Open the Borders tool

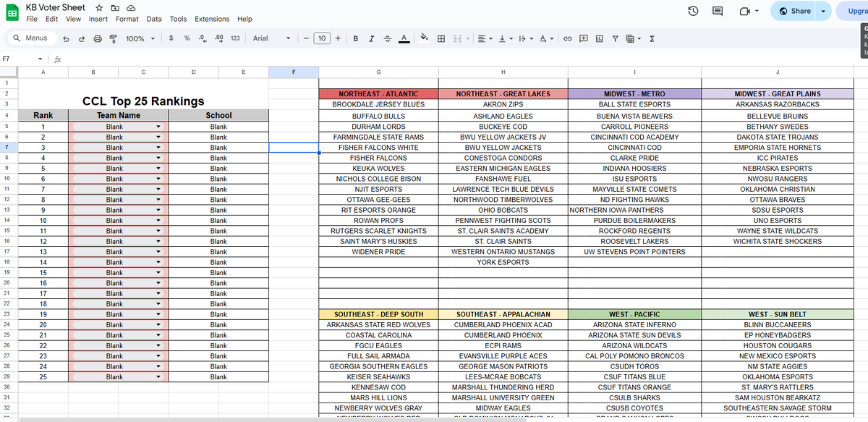pos(441,38)
